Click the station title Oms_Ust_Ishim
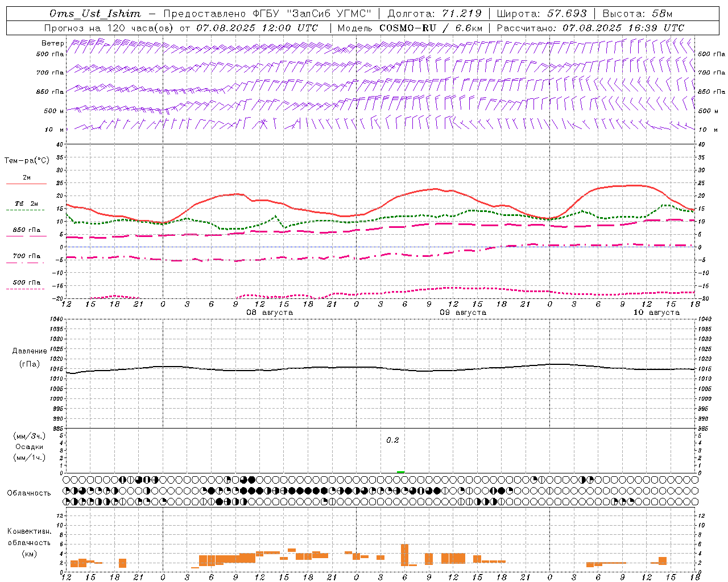 click(94, 13)
